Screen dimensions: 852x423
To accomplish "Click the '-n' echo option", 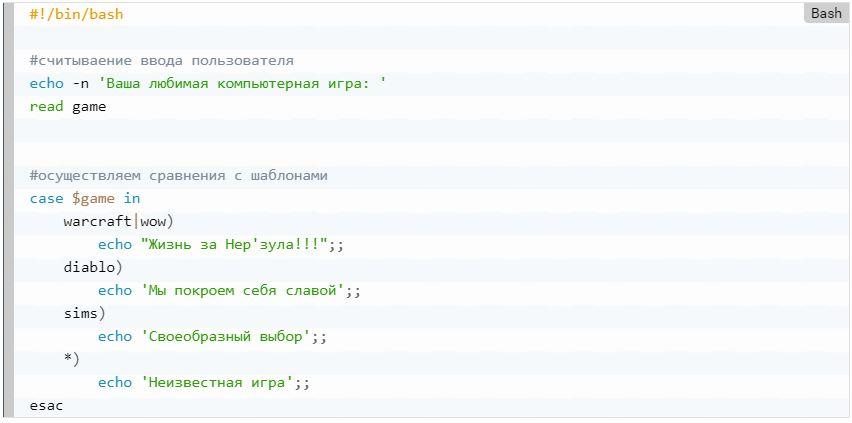I will (80, 84).
